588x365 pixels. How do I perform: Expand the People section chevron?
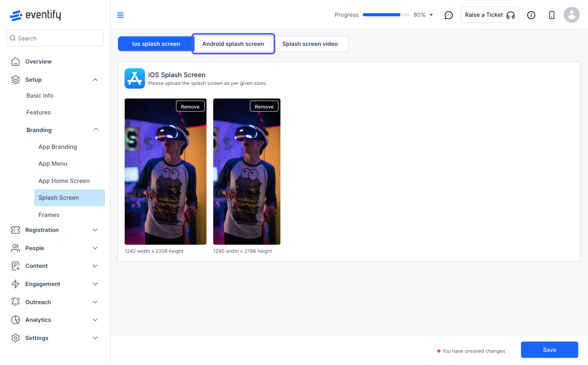[95, 248]
